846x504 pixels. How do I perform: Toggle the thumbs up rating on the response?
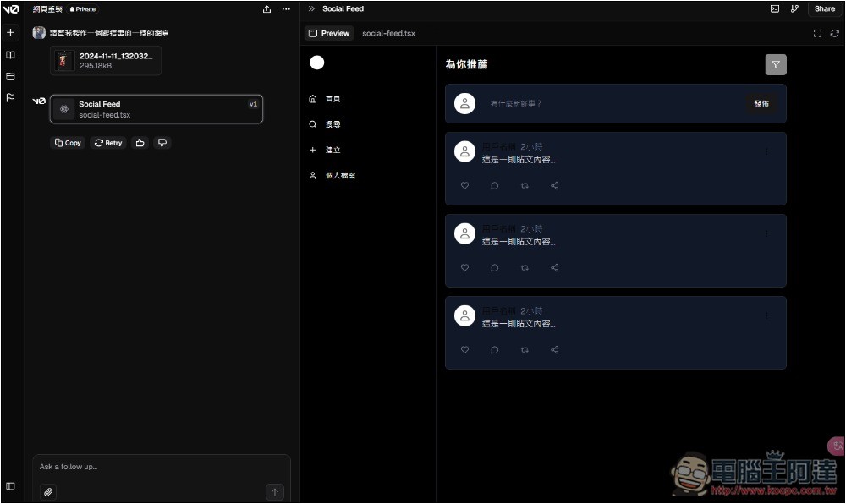140,143
